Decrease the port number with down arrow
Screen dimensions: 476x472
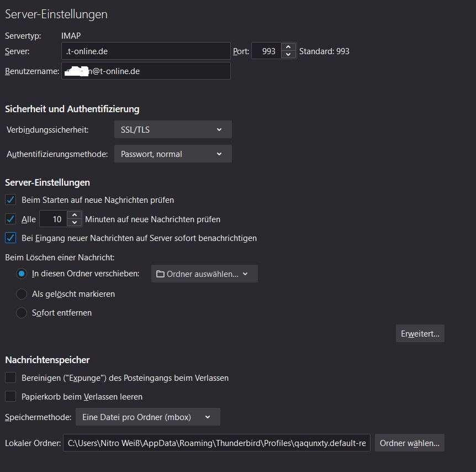click(x=288, y=55)
